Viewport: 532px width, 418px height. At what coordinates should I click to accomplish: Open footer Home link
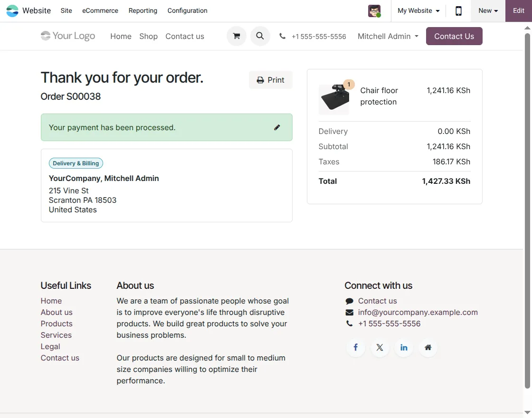51,301
